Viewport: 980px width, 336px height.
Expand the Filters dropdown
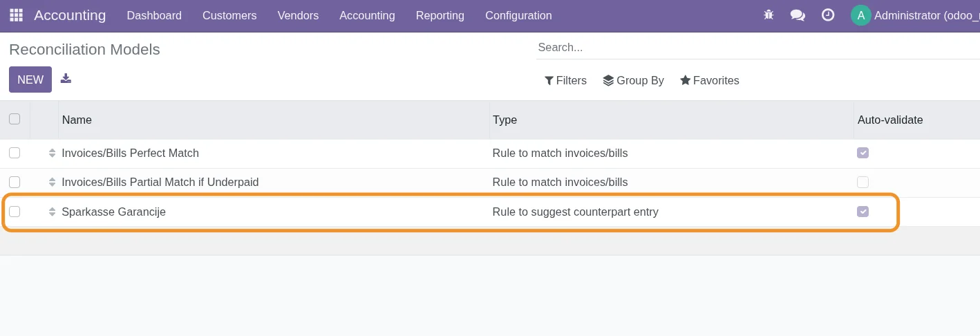pos(565,80)
